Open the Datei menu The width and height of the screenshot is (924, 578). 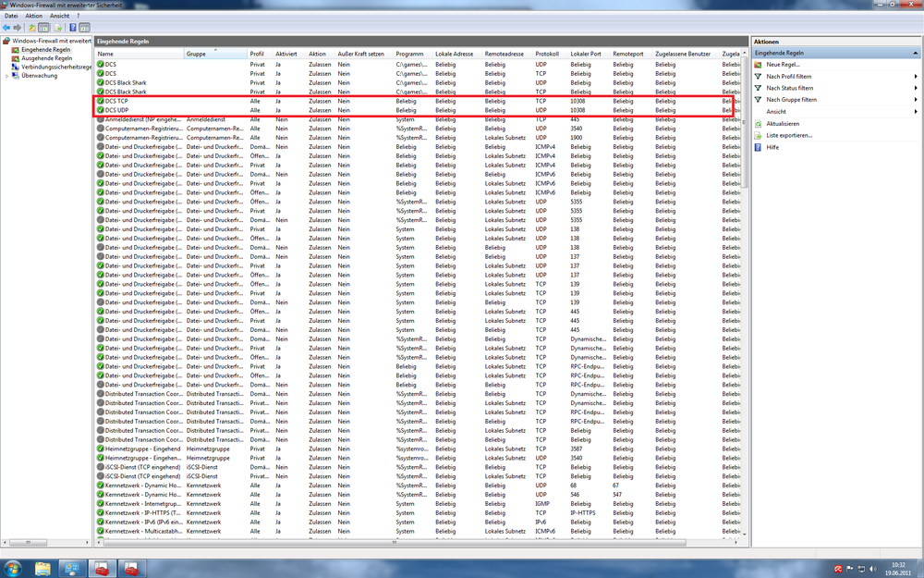click(11, 15)
